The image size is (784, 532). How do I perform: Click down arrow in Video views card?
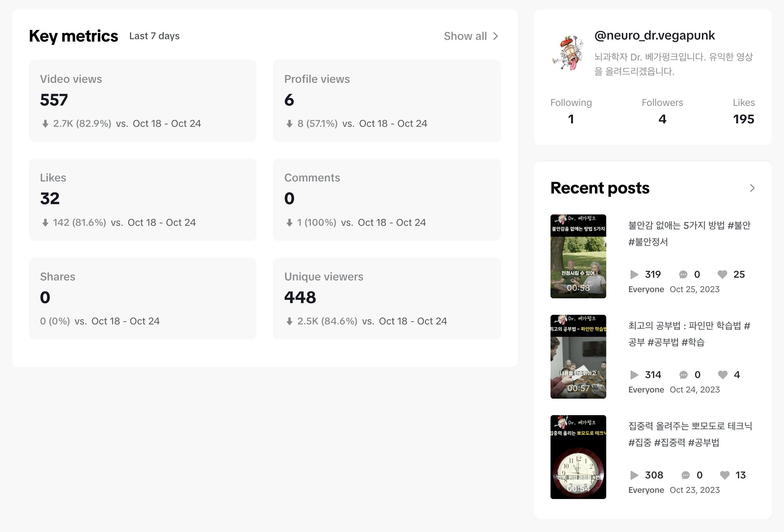coord(45,124)
